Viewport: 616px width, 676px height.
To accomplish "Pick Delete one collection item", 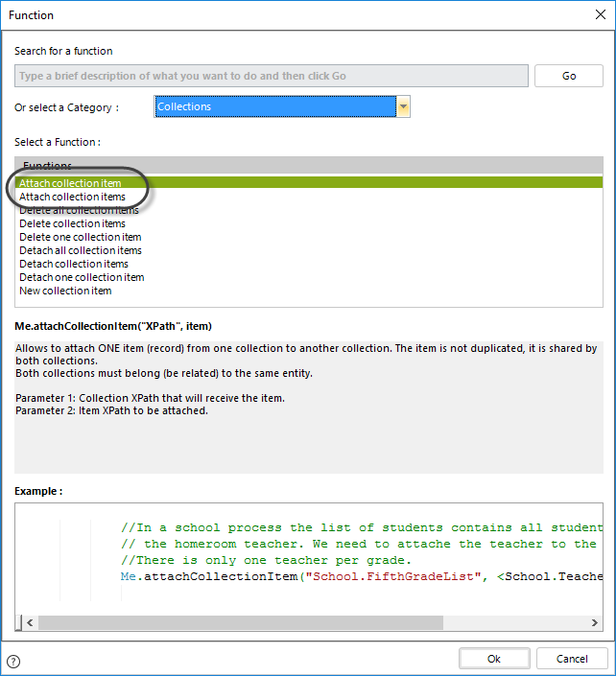I will click(x=80, y=237).
